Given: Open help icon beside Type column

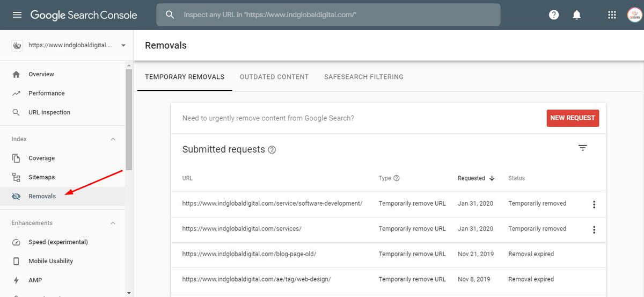Looking at the screenshot, I should tap(397, 178).
